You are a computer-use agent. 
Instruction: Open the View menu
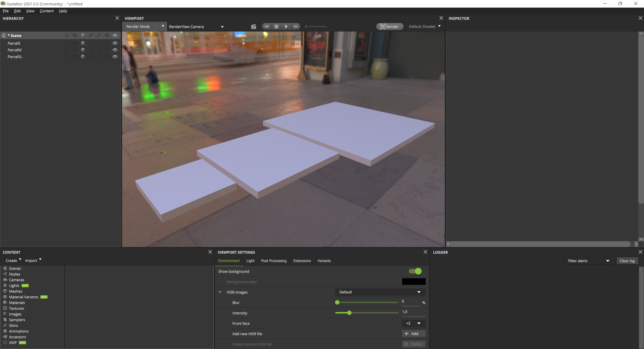(x=30, y=11)
